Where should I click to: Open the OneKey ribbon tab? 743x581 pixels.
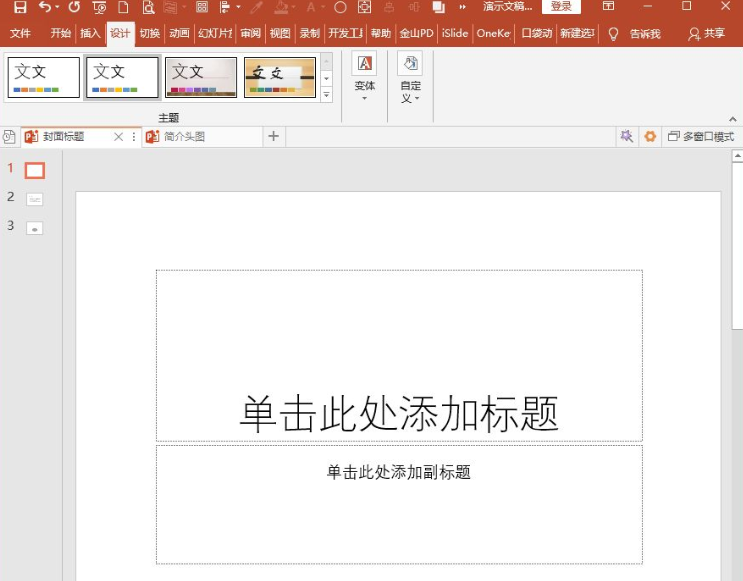click(x=493, y=33)
